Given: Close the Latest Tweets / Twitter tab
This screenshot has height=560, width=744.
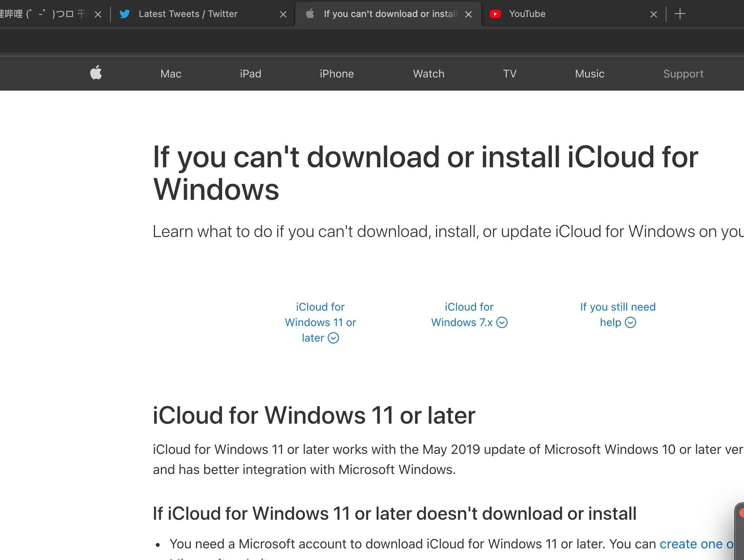Looking at the screenshot, I should (283, 15).
